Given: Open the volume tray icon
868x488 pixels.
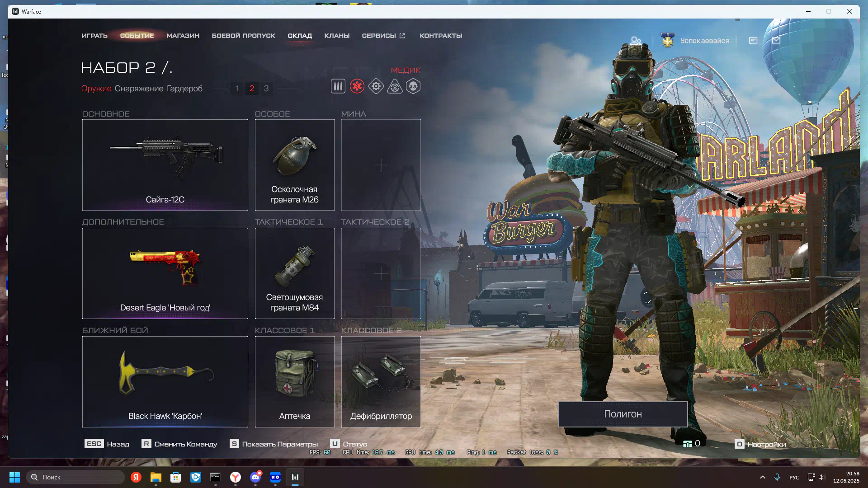Looking at the screenshot, I should [x=821, y=477].
